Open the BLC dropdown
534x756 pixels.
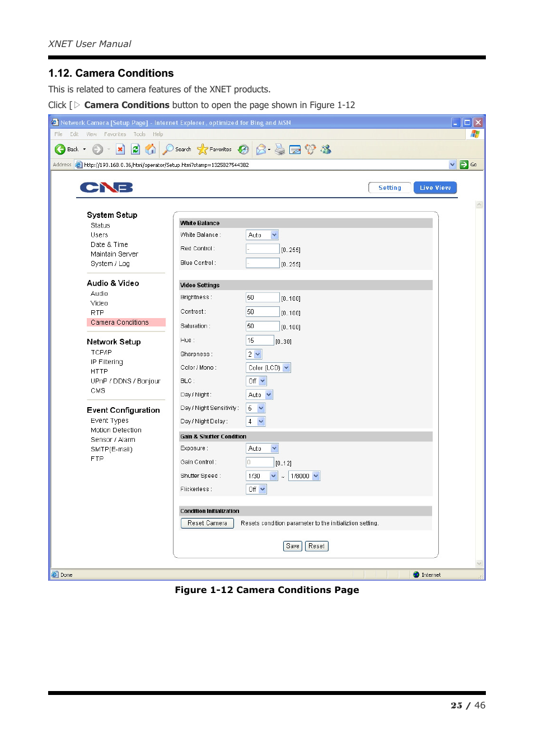(x=256, y=381)
